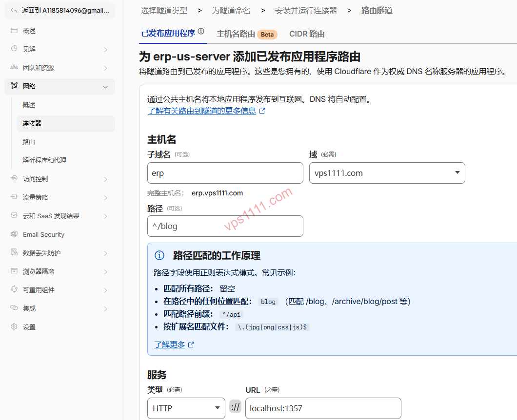The width and height of the screenshot is (517, 420).
Task: Click the 路由隧道 breadcrumb step
Action: click(377, 11)
